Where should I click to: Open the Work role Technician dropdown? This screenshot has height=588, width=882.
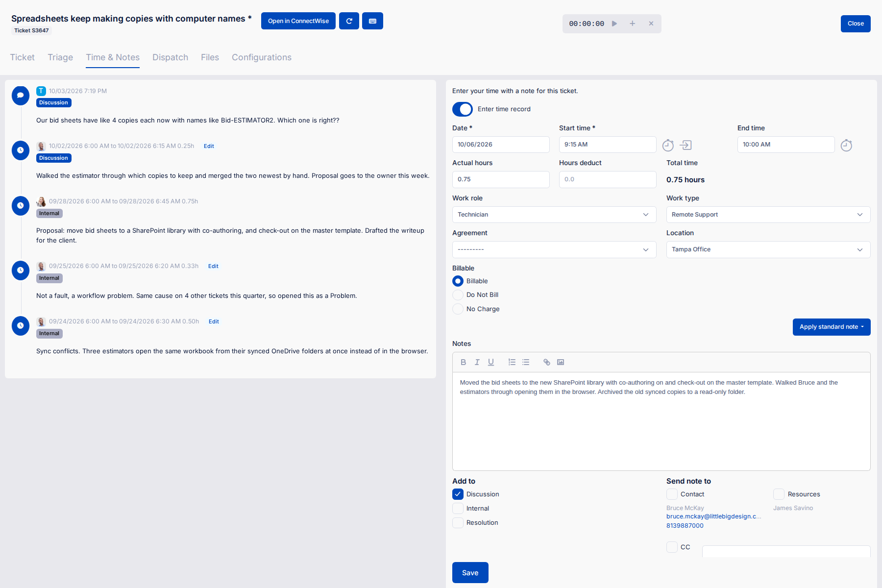pos(554,215)
